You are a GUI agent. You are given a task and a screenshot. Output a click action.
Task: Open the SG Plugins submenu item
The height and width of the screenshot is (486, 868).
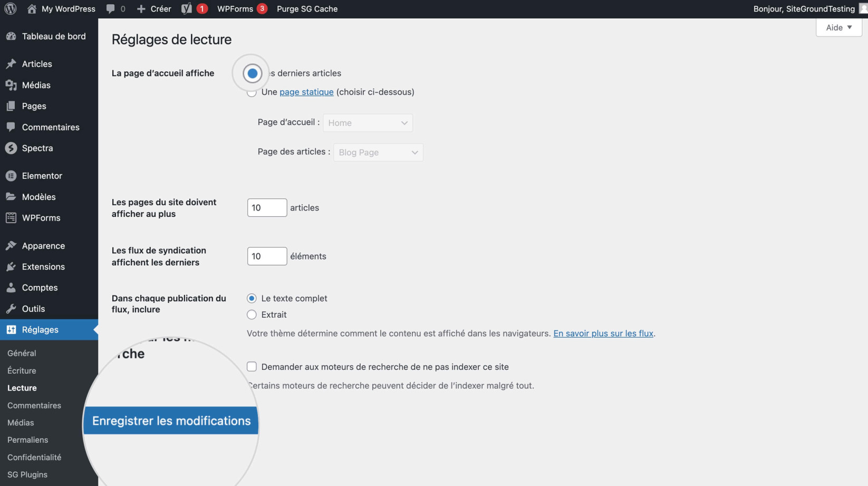[27, 475]
